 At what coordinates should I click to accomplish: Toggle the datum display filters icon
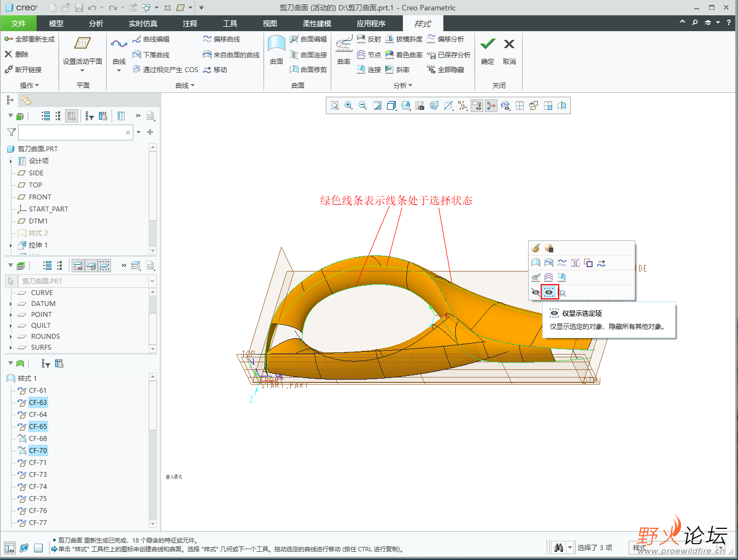[x=462, y=106]
